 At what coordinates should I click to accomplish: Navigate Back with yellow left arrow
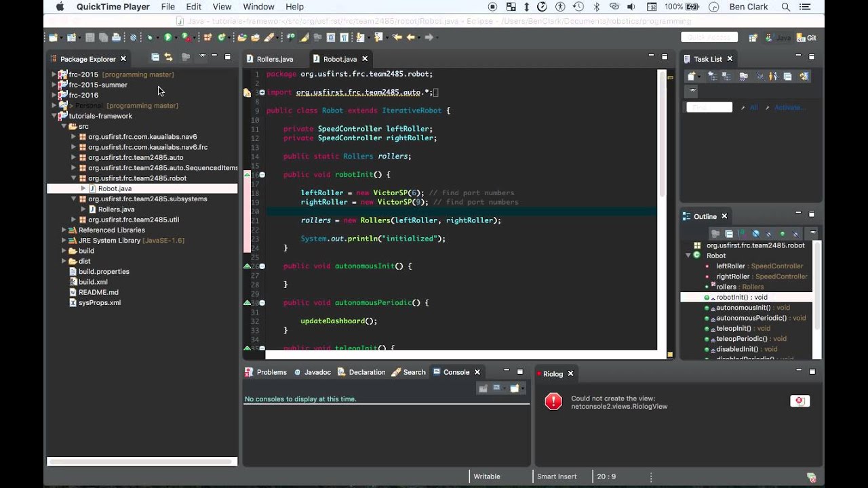click(410, 37)
